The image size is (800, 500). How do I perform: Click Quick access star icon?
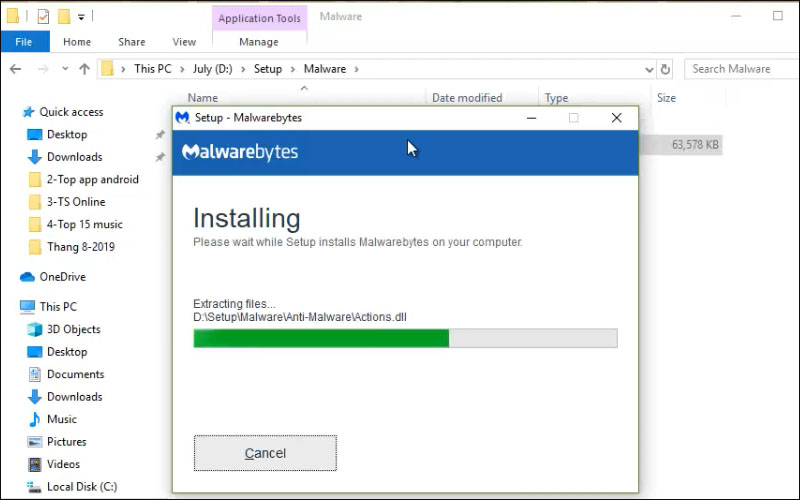[29, 112]
